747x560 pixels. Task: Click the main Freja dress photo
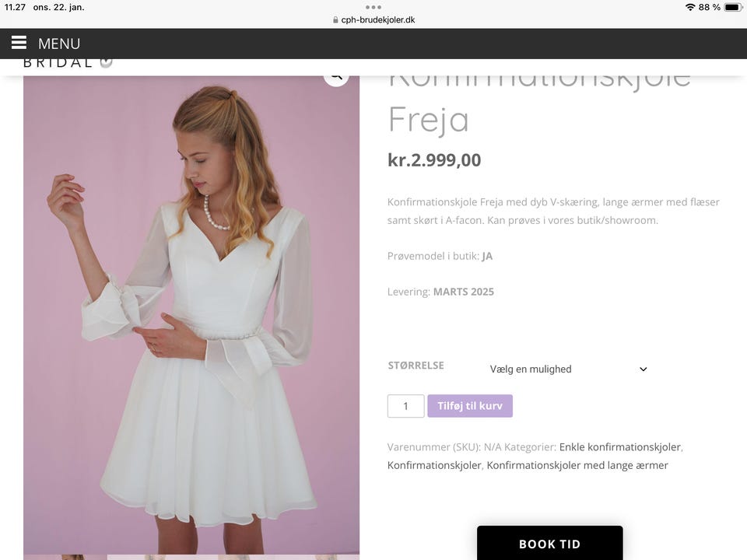pyautogui.click(x=191, y=314)
